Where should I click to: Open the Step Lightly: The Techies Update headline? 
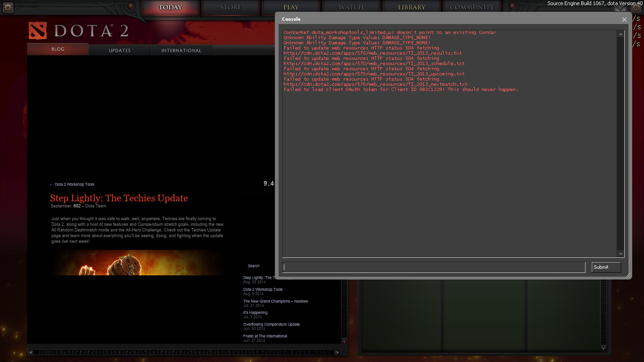tap(119, 198)
